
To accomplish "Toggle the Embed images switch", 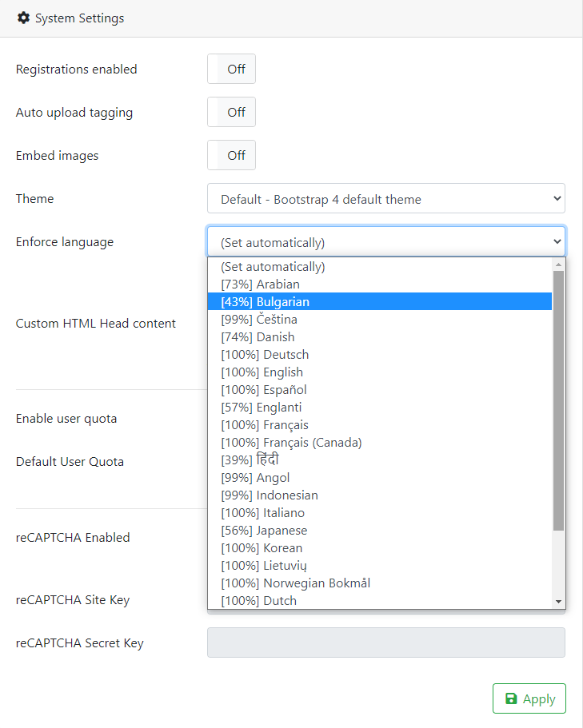I will click(x=231, y=155).
